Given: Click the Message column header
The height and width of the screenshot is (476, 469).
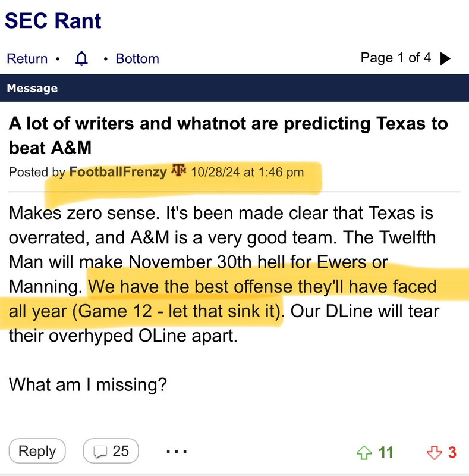Looking at the screenshot, I should (x=32, y=89).
